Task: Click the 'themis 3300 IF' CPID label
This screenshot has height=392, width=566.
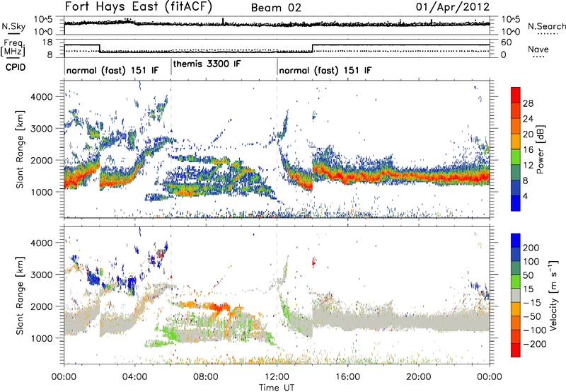Action: click(207, 64)
